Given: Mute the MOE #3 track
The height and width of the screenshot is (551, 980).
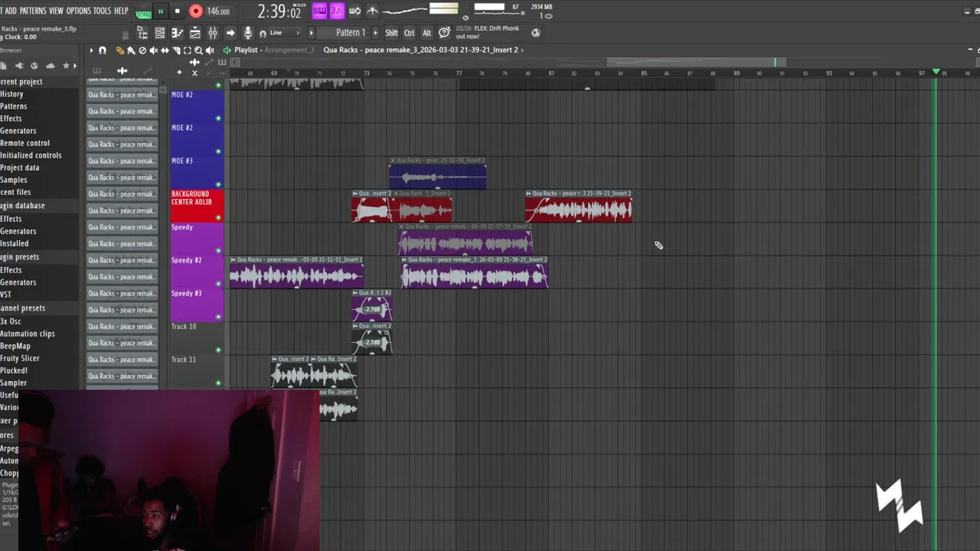Looking at the screenshot, I should pos(218,184).
